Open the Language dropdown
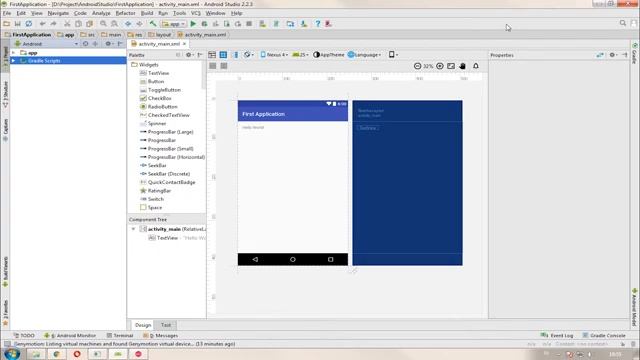640x360 pixels. point(364,55)
